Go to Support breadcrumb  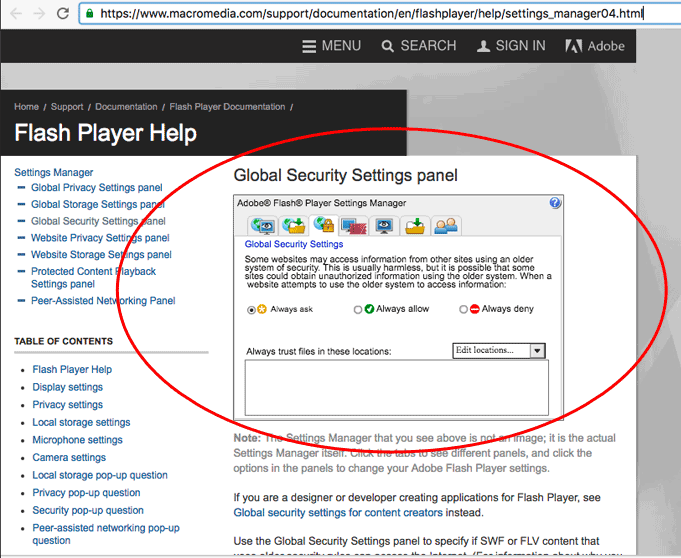pyautogui.click(x=67, y=107)
